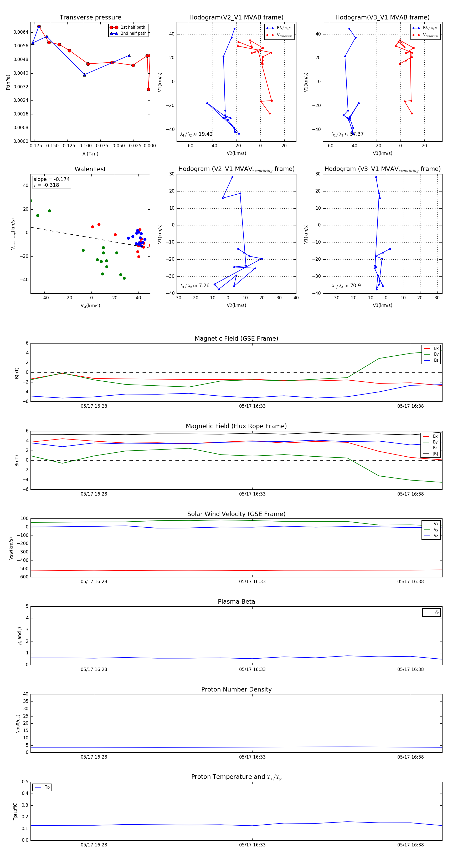The width and height of the screenshot is (473, 868).
Task: Select the 'A (T·m)' x-axis label
Action: (90, 154)
